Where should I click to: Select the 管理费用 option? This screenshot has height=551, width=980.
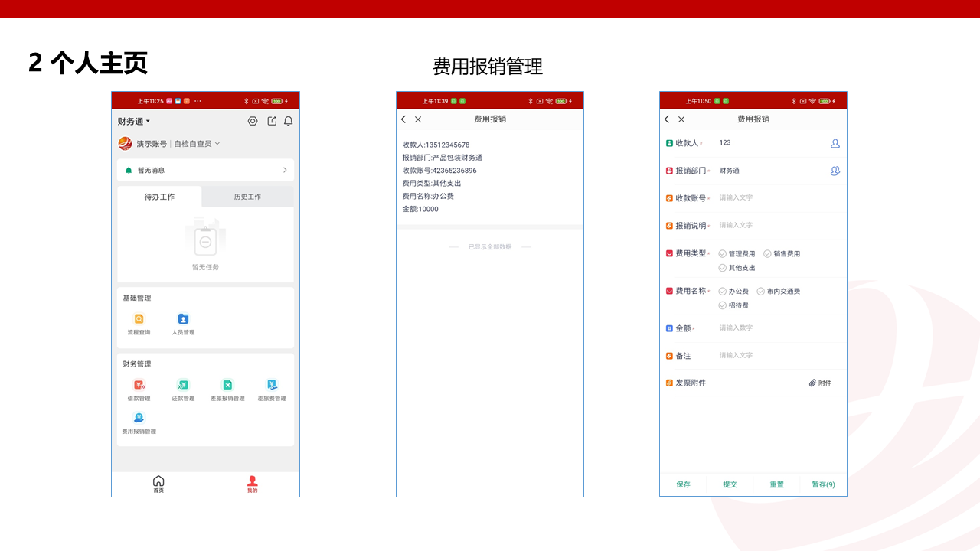coord(737,254)
